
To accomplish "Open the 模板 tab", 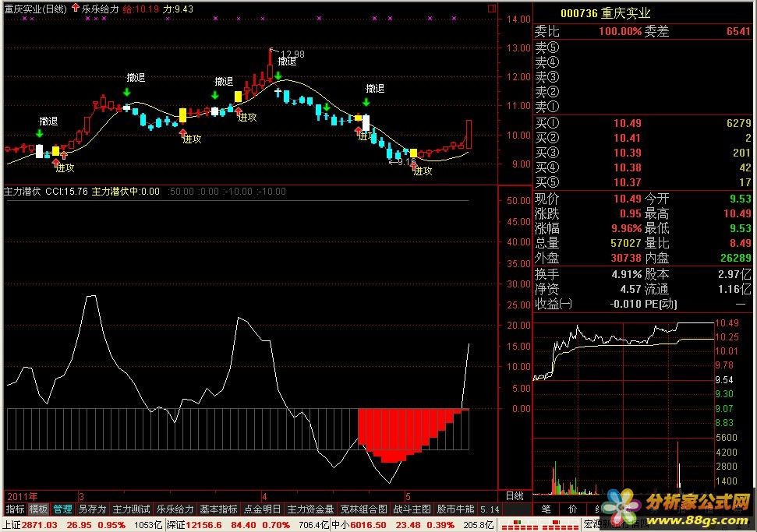I will pos(39,509).
